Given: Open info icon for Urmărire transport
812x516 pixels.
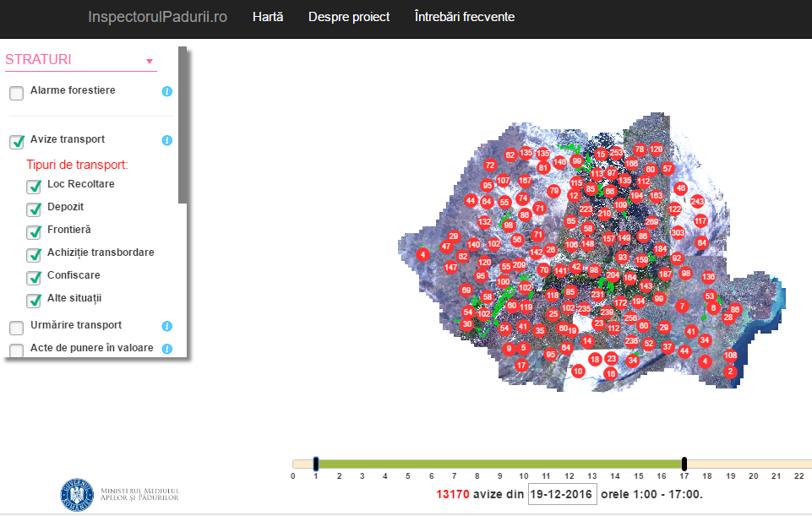Looking at the screenshot, I should (x=166, y=326).
